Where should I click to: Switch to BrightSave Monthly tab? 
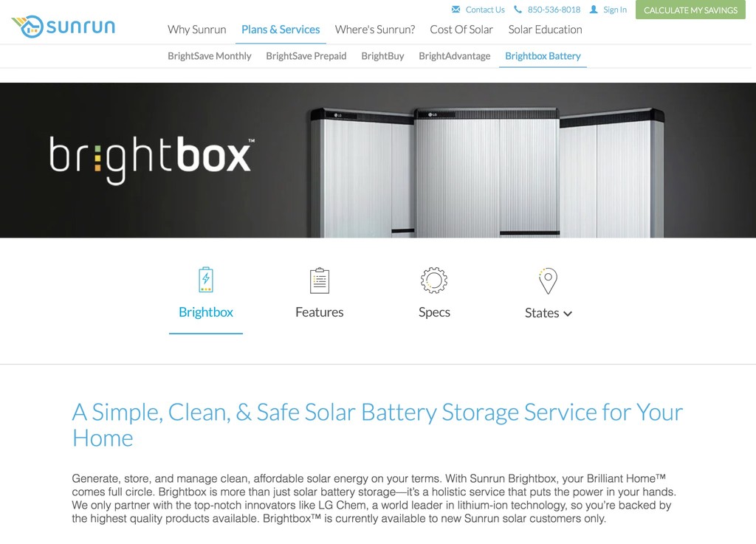pyautogui.click(x=209, y=56)
